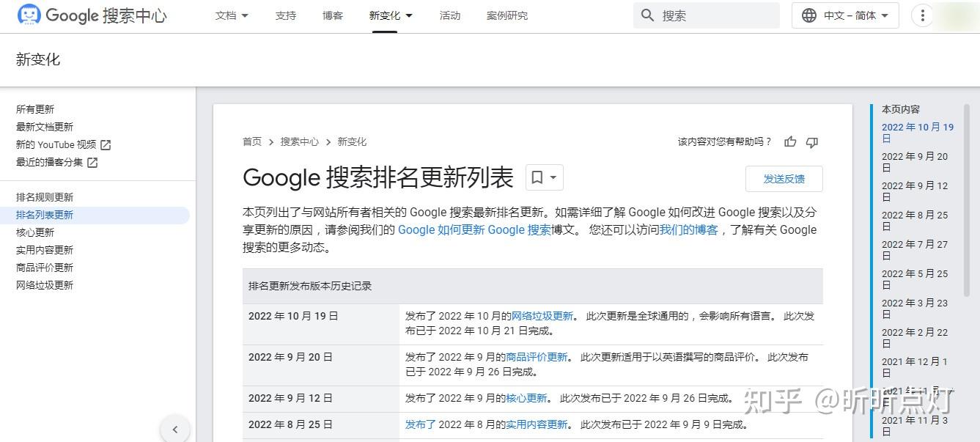Viewport: 980px width, 442px height.
Task: Click 搜索中心 in the breadcrumb
Action: point(299,142)
